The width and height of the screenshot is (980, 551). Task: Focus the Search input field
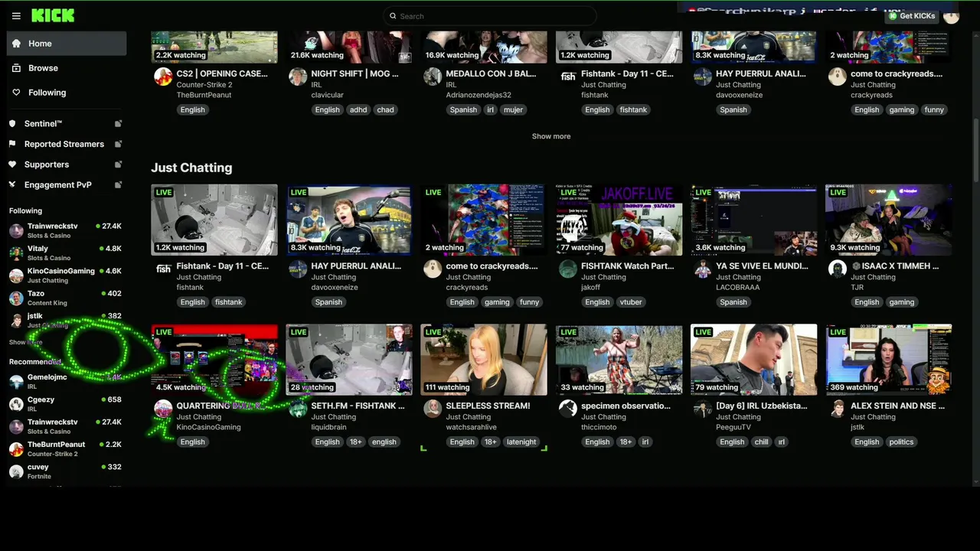490,16
